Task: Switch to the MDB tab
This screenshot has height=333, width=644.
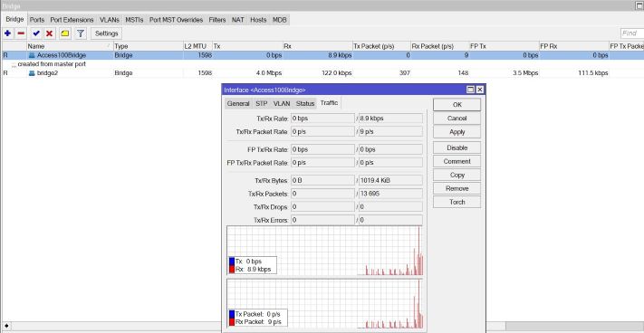Action: point(280,20)
